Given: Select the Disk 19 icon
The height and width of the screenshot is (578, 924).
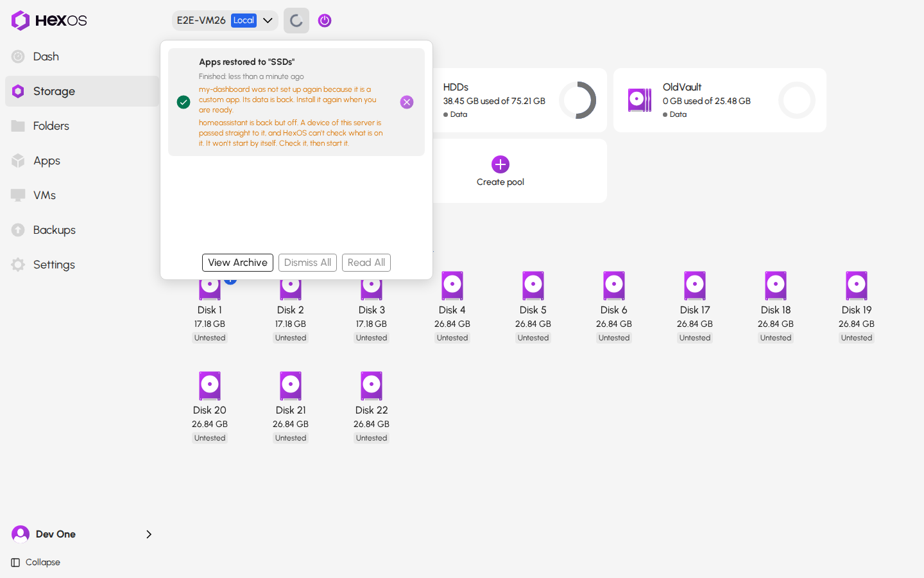Looking at the screenshot, I should click(857, 286).
